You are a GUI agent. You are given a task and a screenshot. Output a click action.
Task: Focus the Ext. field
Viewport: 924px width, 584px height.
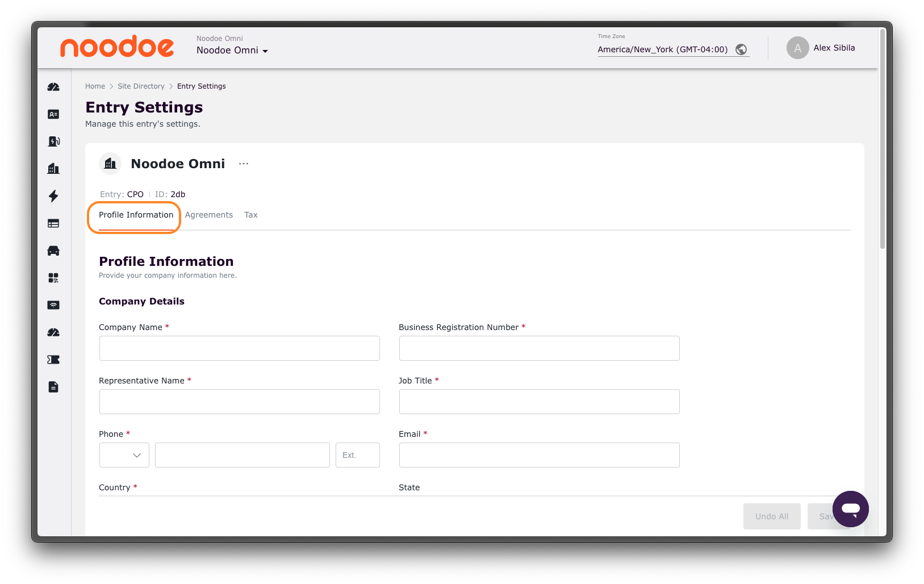click(x=358, y=455)
